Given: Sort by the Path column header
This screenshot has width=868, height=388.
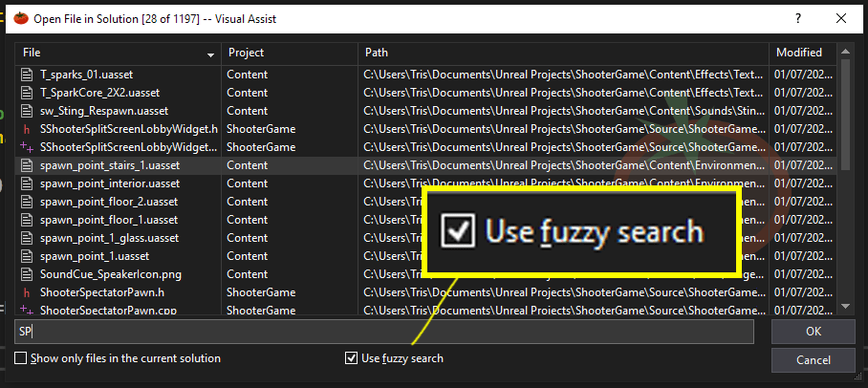Looking at the screenshot, I should (562, 53).
